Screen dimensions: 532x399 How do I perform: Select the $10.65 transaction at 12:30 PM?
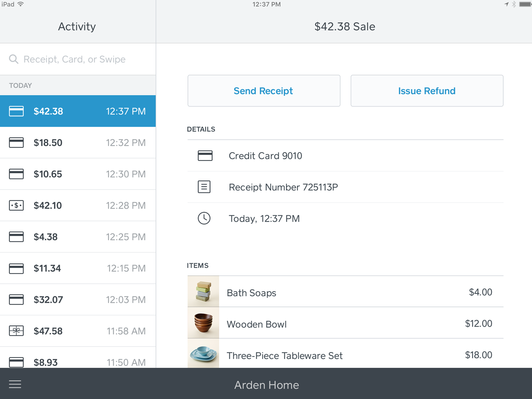click(78, 174)
